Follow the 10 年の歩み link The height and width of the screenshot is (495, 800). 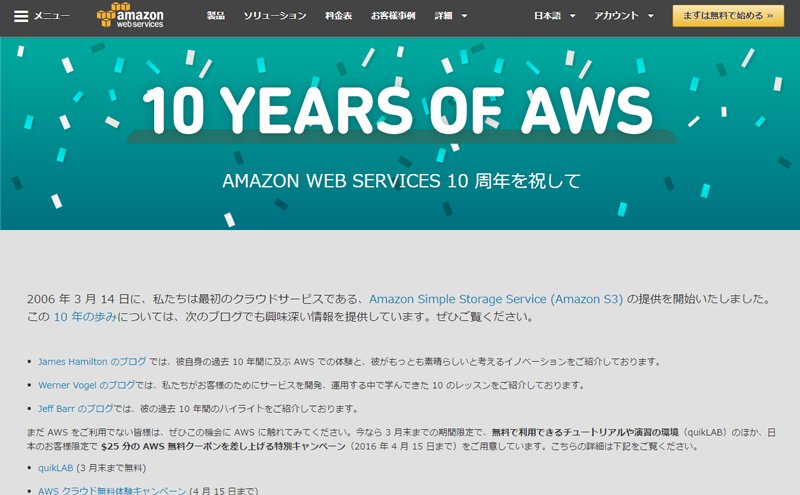85,317
